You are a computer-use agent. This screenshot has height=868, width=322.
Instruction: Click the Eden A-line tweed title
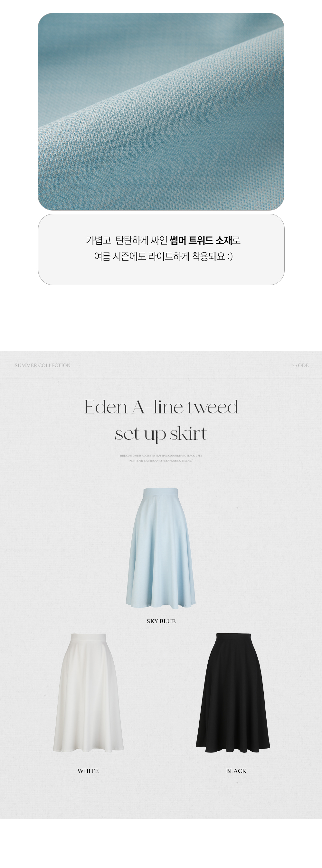click(161, 407)
